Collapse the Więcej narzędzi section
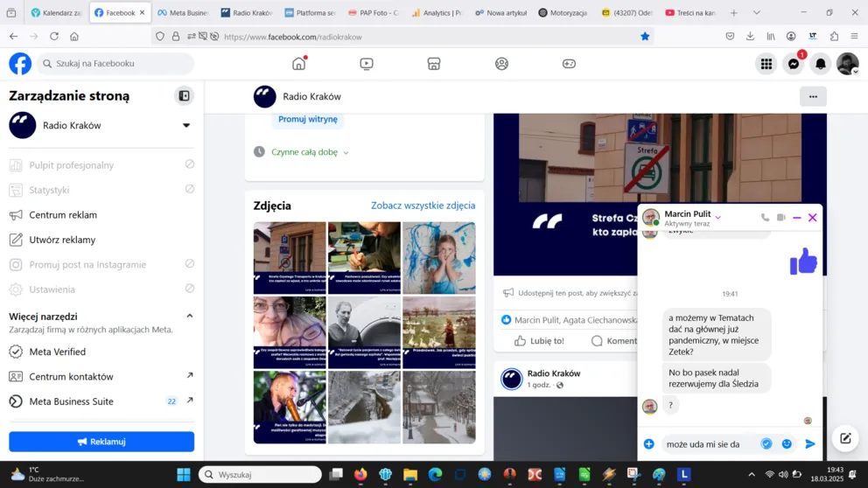The height and width of the screenshot is (488, 868). (x=189, y=316)
